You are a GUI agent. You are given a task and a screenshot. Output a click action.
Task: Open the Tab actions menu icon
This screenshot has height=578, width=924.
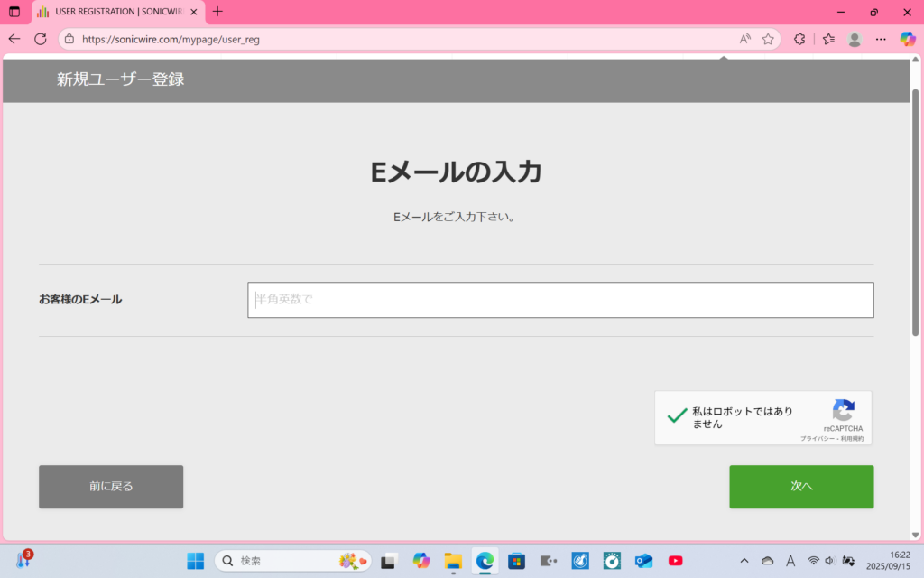pyautogui.click(x=14, y=12)
